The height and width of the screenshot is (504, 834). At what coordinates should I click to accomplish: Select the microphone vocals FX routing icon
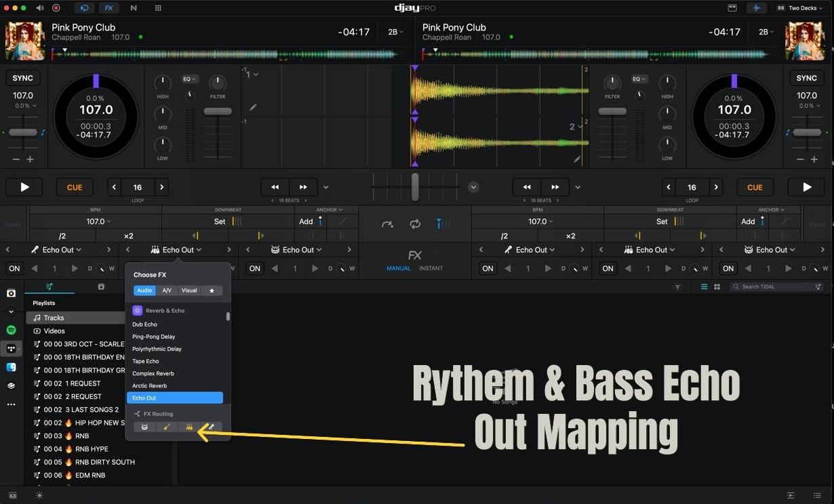pyautogui.click(x=211, y=427)
